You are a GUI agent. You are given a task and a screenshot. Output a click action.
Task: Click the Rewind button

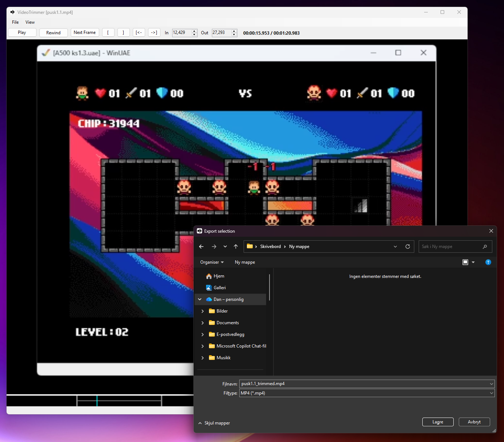[x=54, y=32]
